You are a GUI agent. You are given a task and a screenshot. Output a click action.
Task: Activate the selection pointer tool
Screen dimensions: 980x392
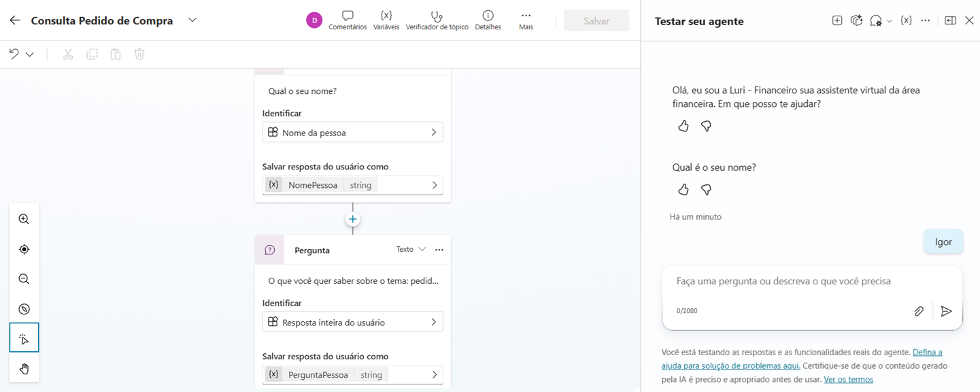[x=24, y=338]
